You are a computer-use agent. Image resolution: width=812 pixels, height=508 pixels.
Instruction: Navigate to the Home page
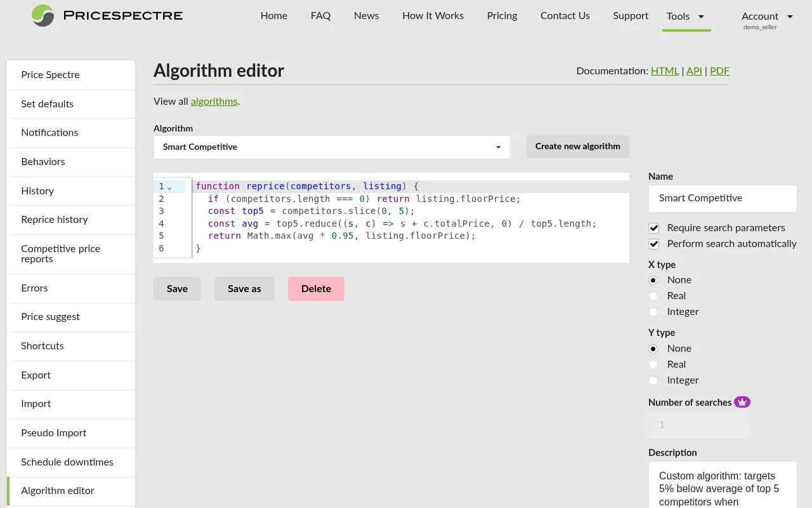click(273, 16)
